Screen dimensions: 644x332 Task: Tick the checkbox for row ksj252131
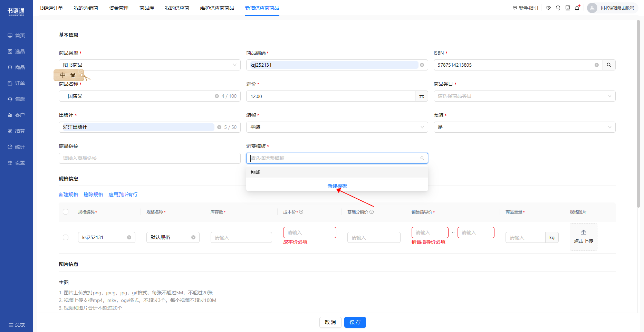[66, 237]
